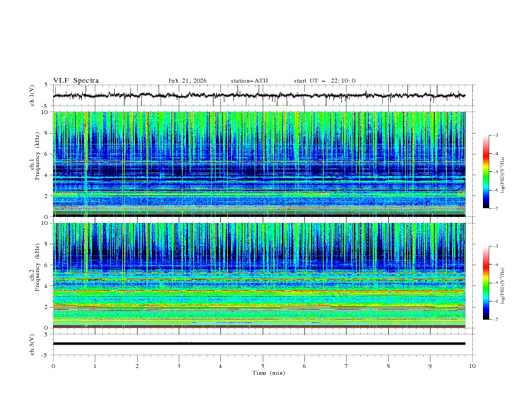Click the ch.1 spectrogram color bar

tap(486, 172)
